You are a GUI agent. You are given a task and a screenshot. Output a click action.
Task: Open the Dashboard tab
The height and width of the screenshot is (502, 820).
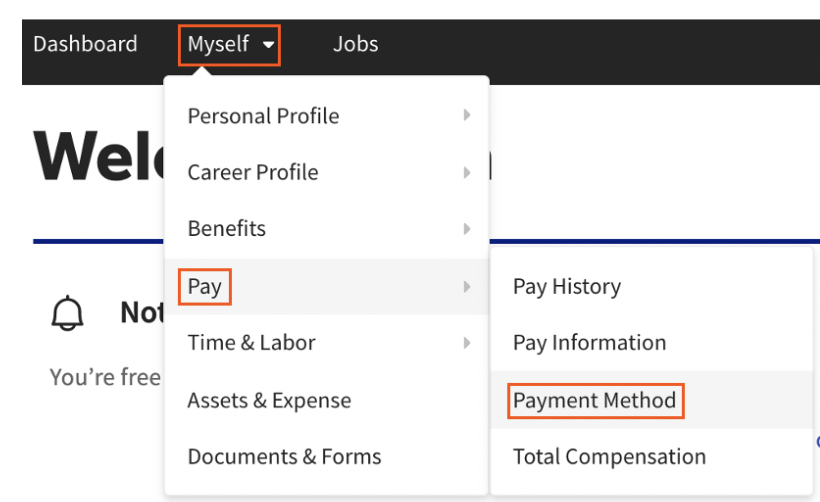click(x=85, y=44)
